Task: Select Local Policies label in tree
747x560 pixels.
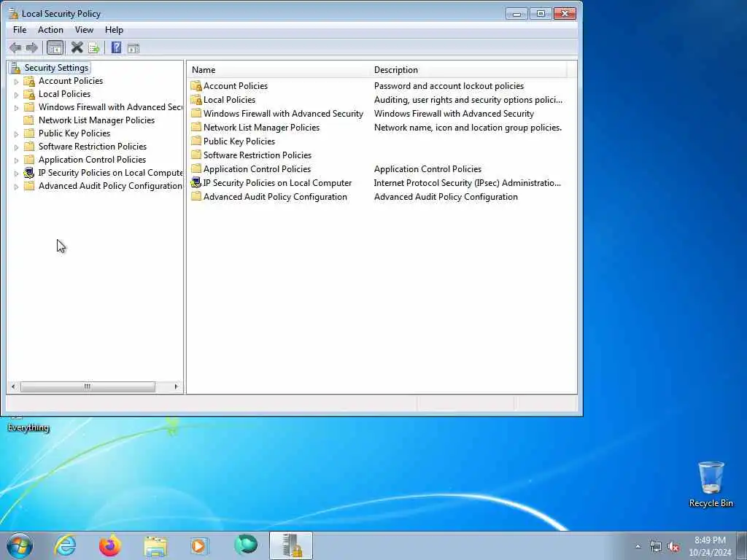Action: coord(64,94)
